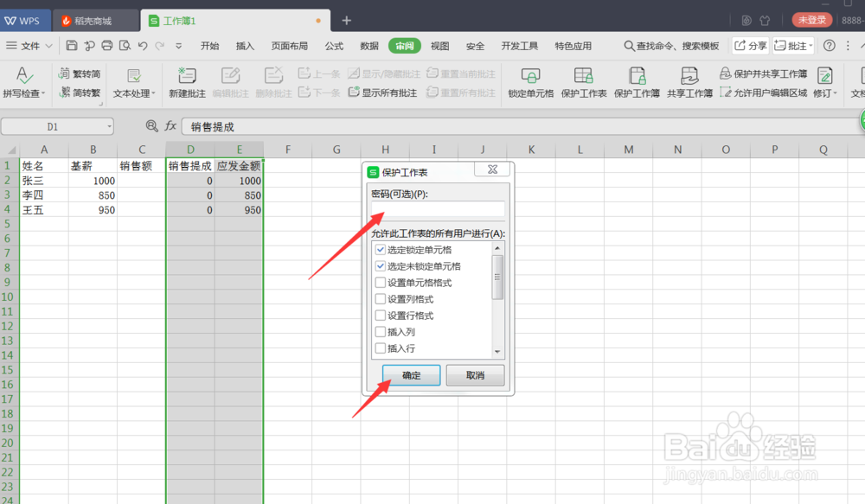Click 共享工作簿 share workbook icon
Screen dimensions: 865x504
[689, 83]
